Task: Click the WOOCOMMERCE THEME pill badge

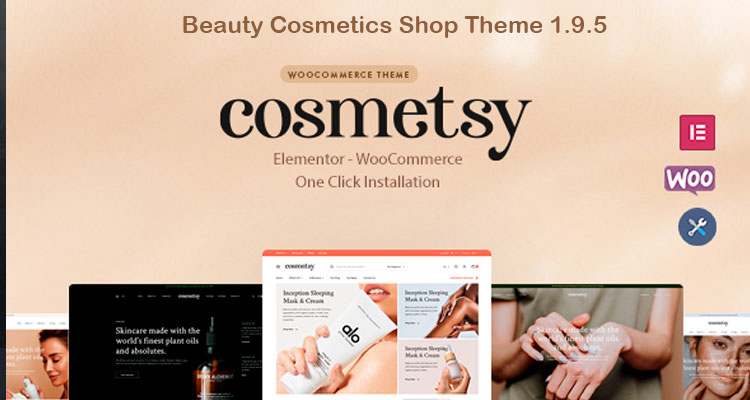Action: 349,74
